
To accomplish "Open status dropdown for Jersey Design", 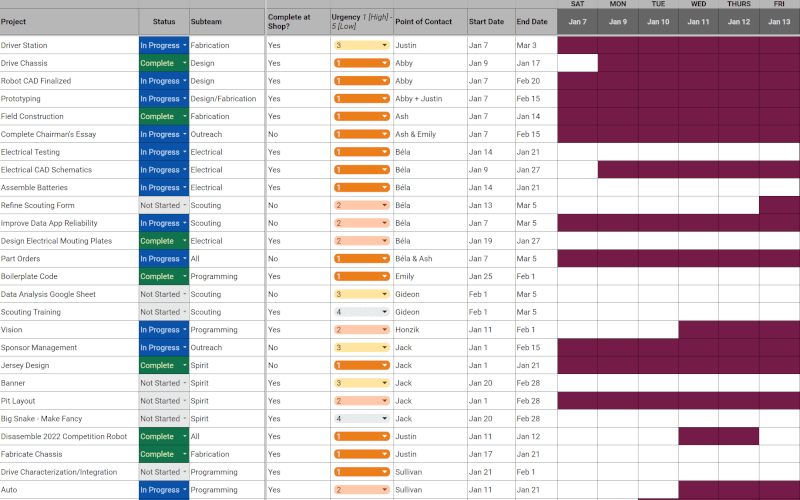I will click(164, 365).
